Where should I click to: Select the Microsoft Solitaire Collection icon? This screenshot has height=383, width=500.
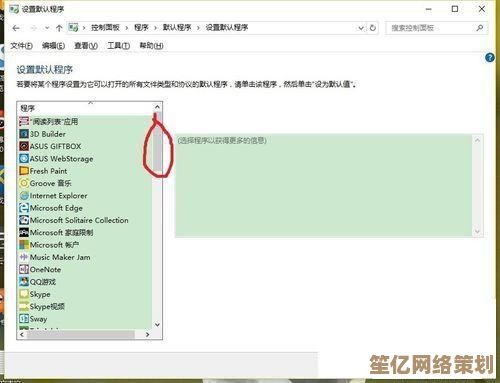(x=24, y=220)
